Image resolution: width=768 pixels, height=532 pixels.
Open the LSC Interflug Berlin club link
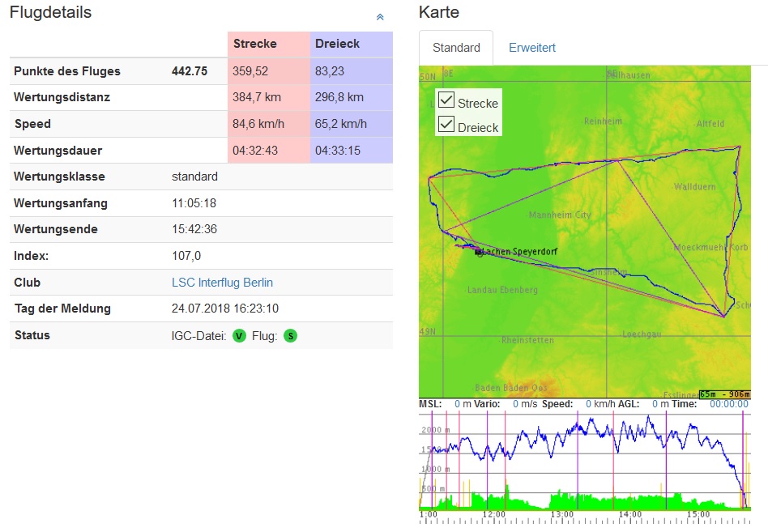click(x=222, y=283)
